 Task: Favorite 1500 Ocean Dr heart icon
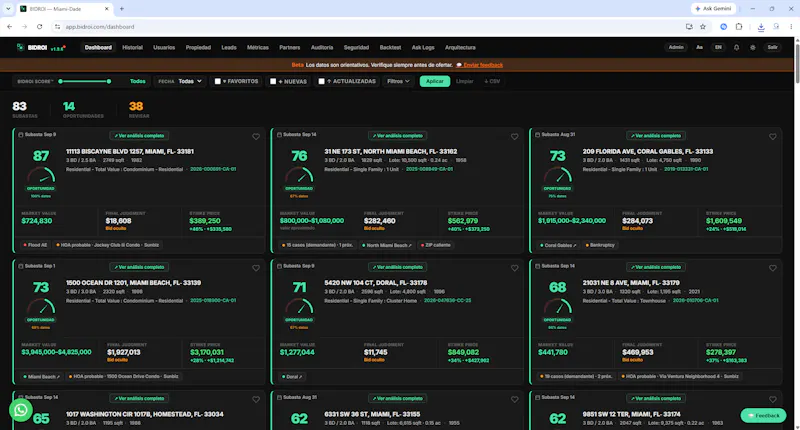(256, 268)
